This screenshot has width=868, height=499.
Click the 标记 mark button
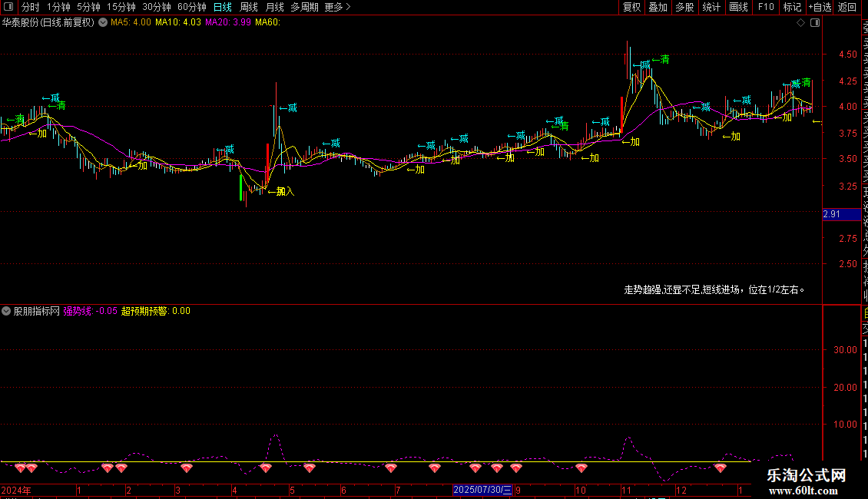tap(792, 7)
